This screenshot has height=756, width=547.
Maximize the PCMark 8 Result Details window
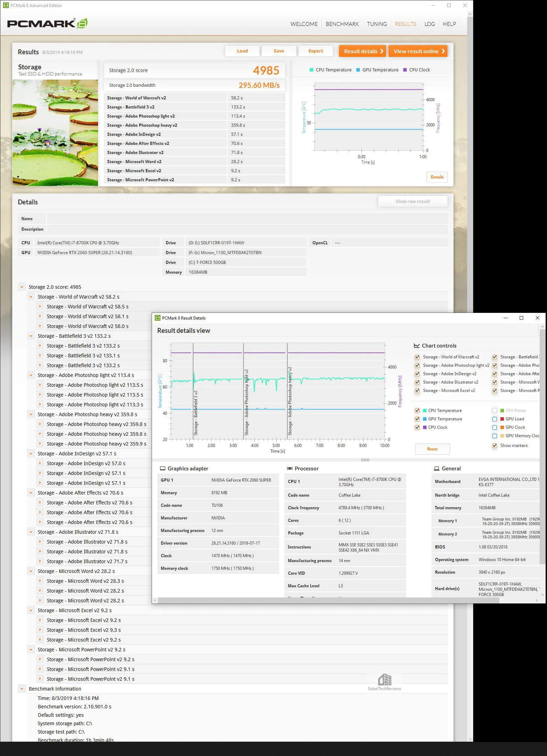coord(521,318)
